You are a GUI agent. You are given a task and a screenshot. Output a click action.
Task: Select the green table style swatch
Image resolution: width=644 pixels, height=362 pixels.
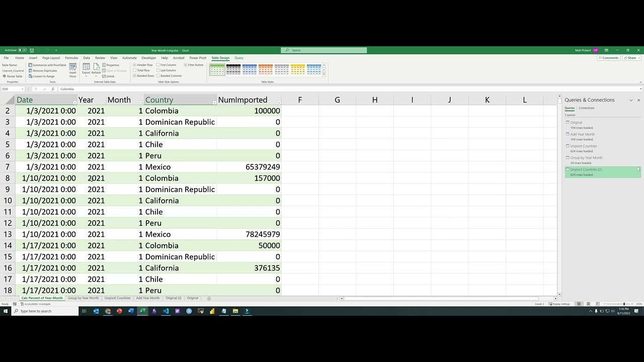coord(217,69)
